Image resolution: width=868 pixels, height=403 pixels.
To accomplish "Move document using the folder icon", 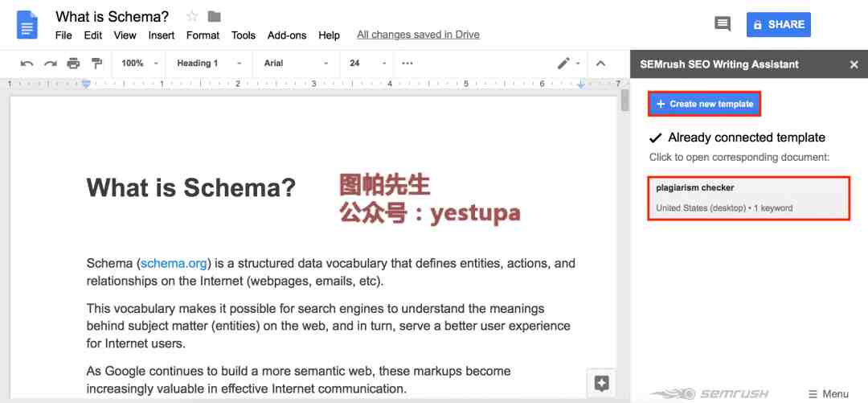I will coord(215,17).
